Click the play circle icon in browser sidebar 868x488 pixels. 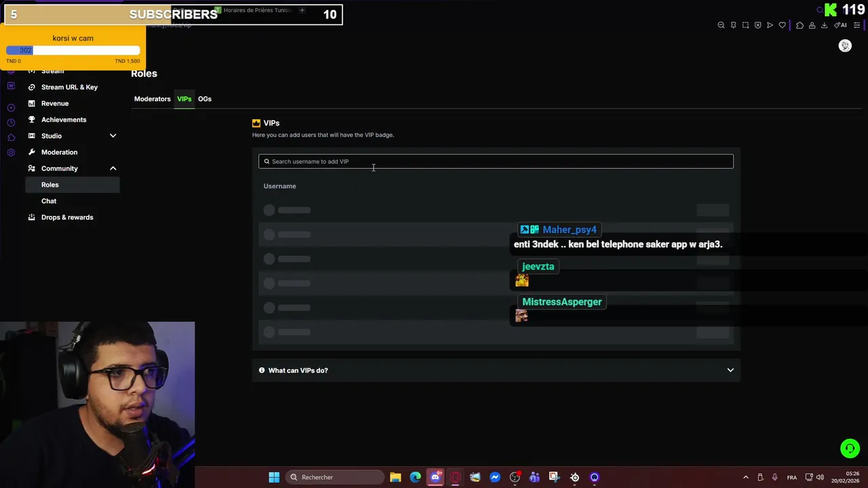pyautogui.click(x=11, y=108)
